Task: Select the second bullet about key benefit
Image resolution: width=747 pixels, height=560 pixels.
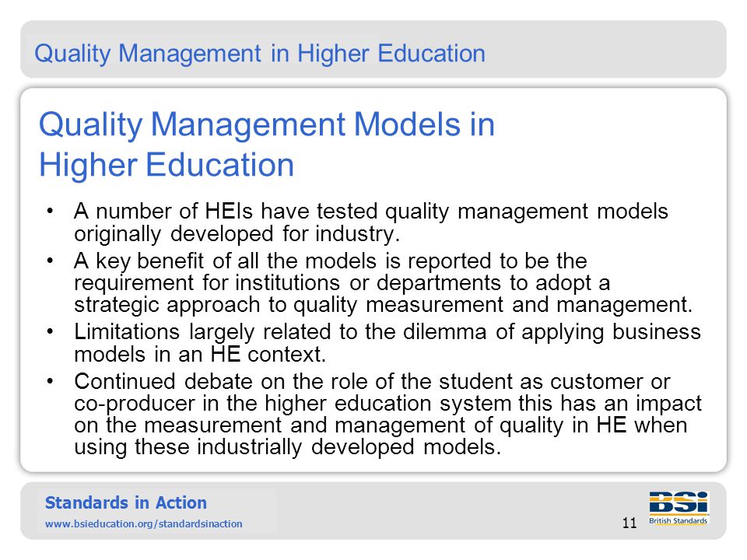Action: click(383, 282)
